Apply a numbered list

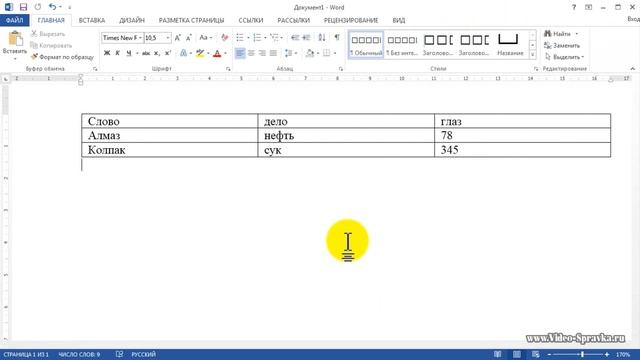tap(257, 38)
